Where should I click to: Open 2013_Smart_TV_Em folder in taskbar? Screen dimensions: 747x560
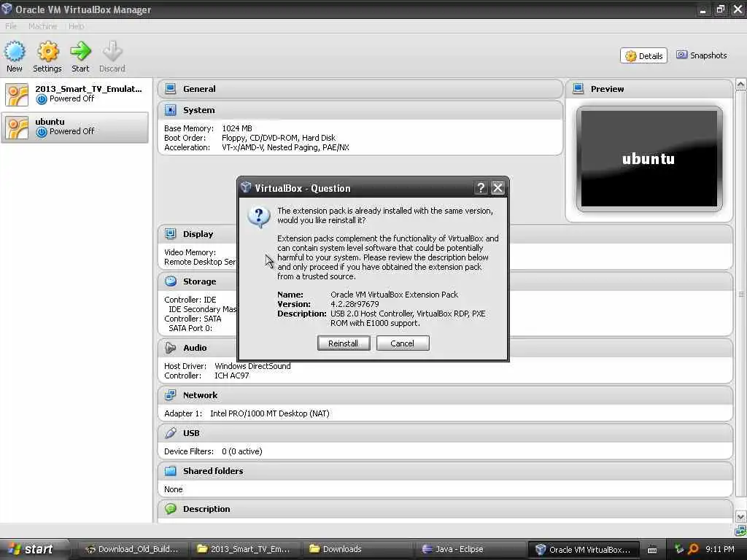coord(245,550)
